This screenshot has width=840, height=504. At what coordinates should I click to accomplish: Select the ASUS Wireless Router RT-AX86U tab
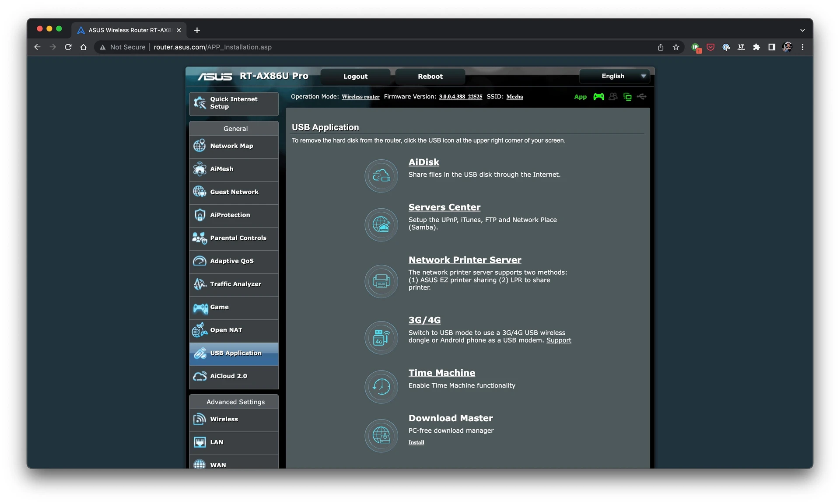point(129,30)
